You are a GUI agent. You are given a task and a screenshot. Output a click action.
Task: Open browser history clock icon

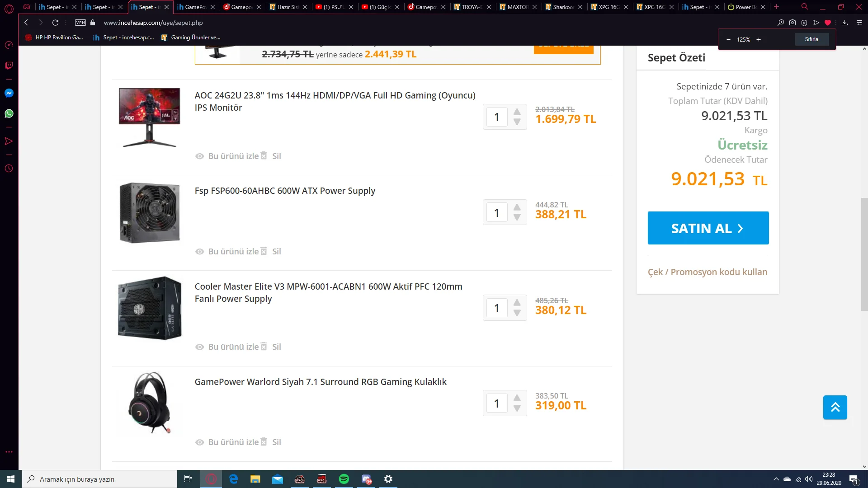click(9, 169)
